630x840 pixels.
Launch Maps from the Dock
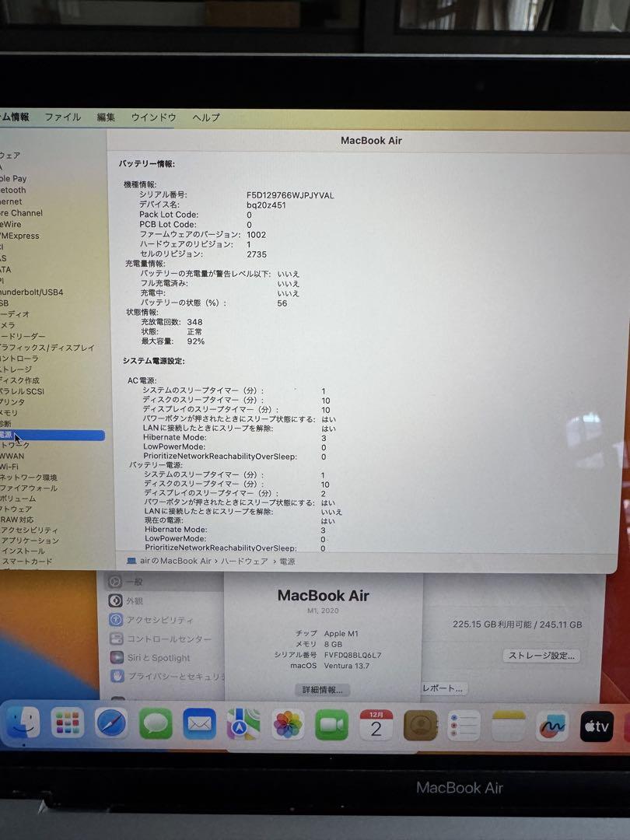coord(243,724)
